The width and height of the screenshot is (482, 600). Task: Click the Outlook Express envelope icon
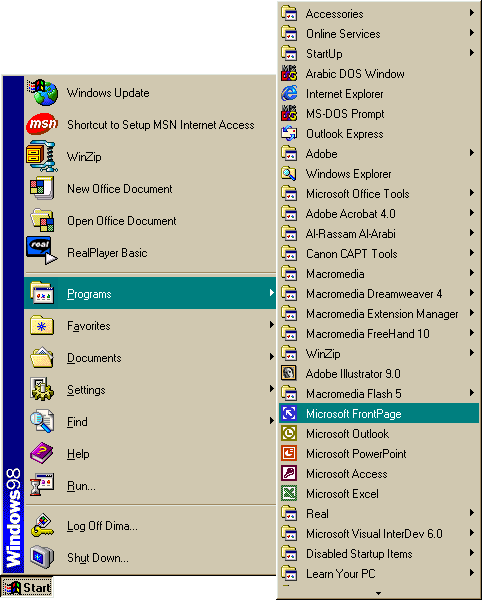point(289,134)
